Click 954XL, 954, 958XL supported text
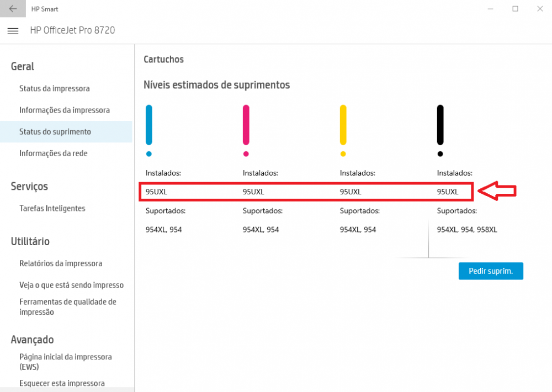The height and width of the screenshot is (392, 552). tap(467, 230)
